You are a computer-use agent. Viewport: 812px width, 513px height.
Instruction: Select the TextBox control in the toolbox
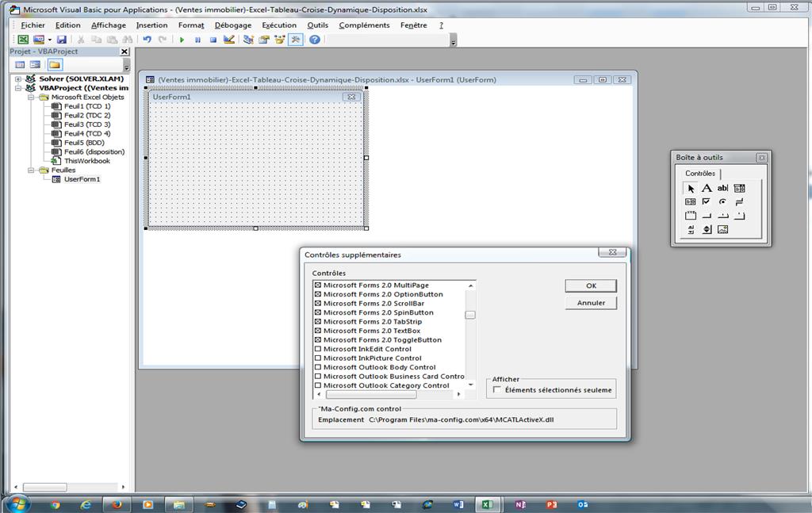pos(722,188)
